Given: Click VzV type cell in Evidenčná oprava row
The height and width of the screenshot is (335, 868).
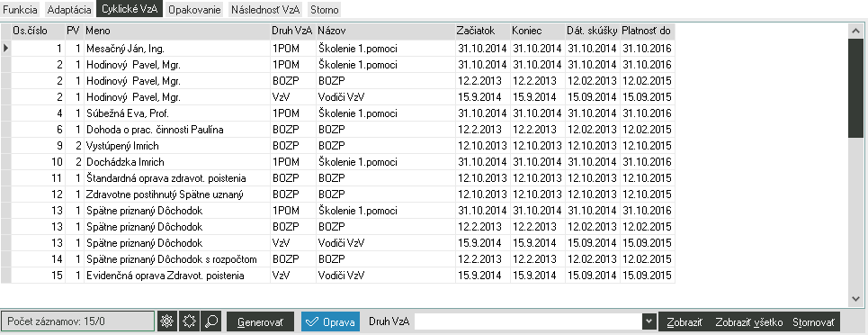Looking at the screenshot, I should coord(293,275).
